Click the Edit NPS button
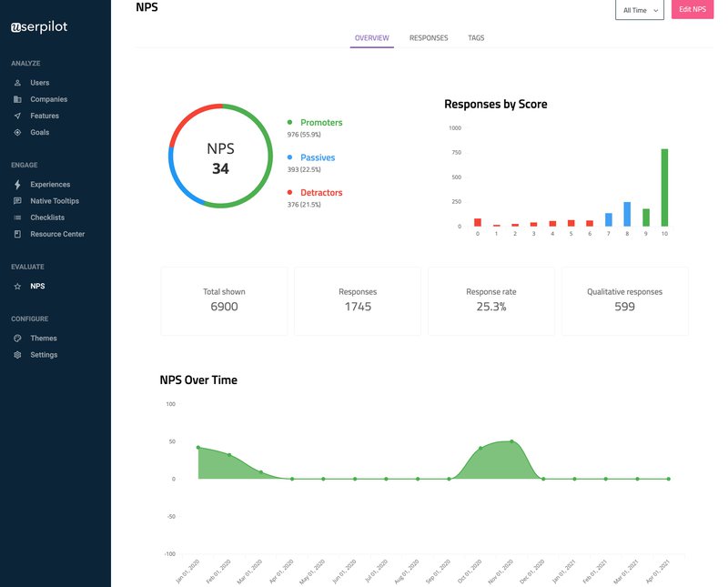 [692, 9]
